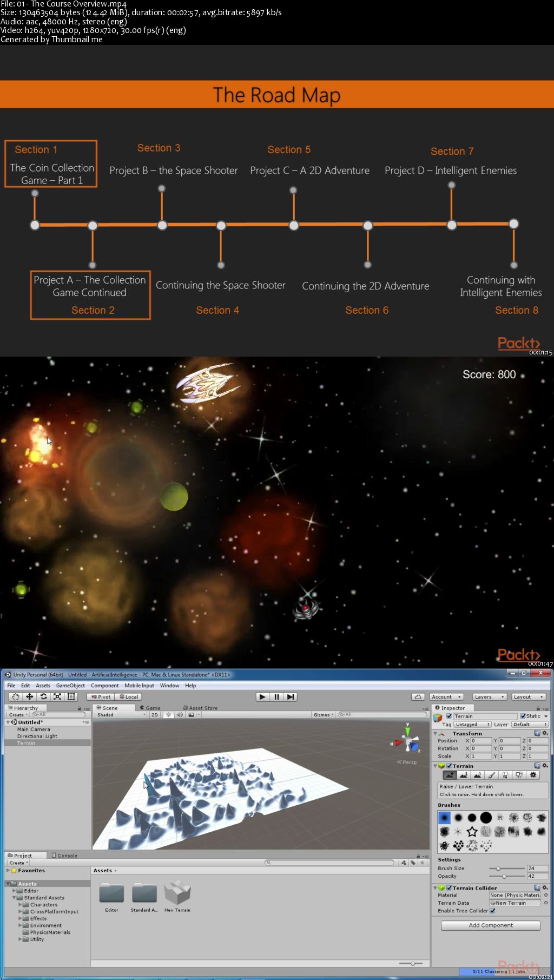Open the Gizmos dropdown
554x980 pixels.
[324, 714]
